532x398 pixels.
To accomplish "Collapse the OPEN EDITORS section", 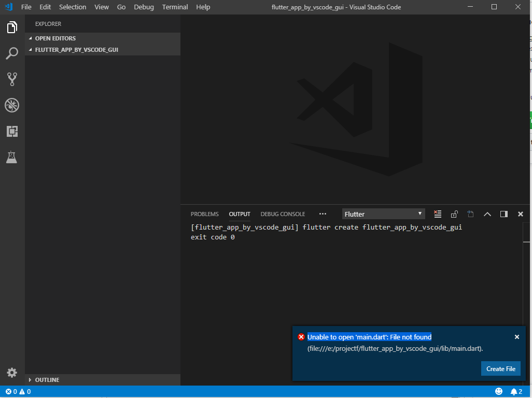I will [54, 38].
